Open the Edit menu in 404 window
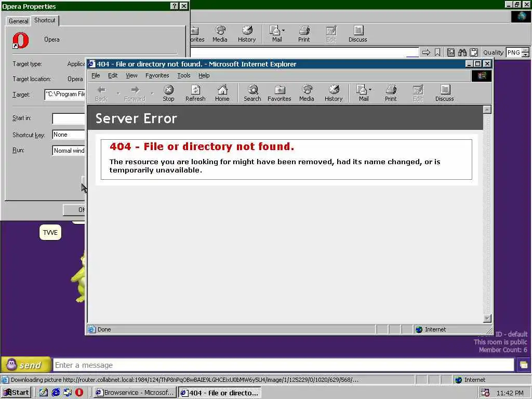This screenshot has width=532, height=399. coord(113,75)
